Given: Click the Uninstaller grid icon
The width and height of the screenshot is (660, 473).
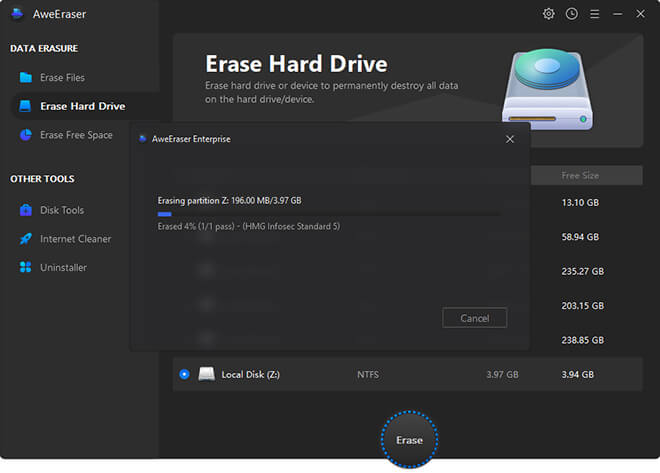Looking at the screenshot, I should point(26,267).
